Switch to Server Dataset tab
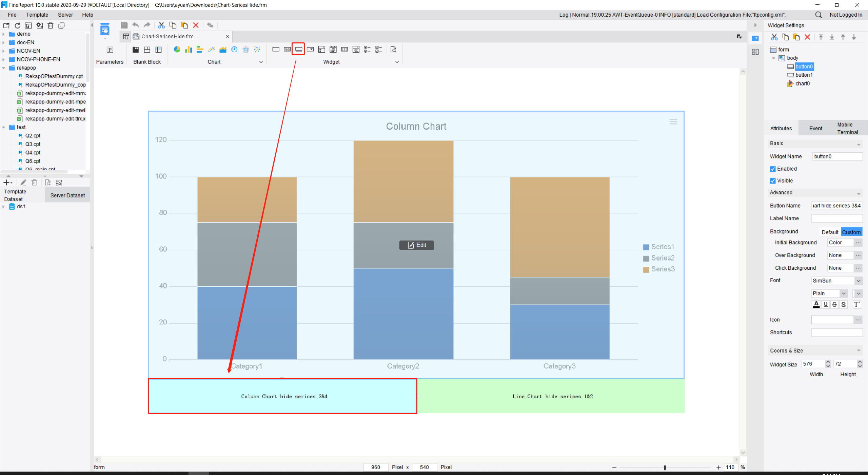This screenshot has width=868, height=475. tap(67, 195)
